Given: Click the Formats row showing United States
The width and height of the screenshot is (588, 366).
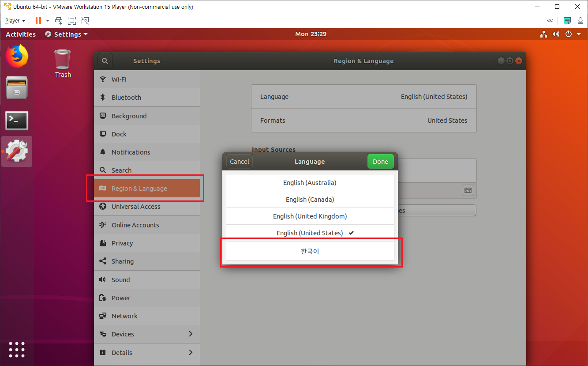Looking at the screenshot, I should 363,121.
